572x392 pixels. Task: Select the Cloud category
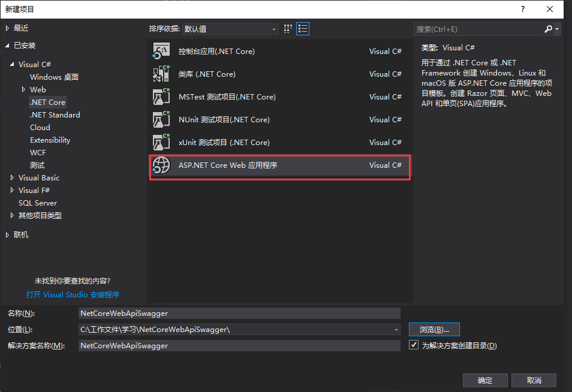40,127
